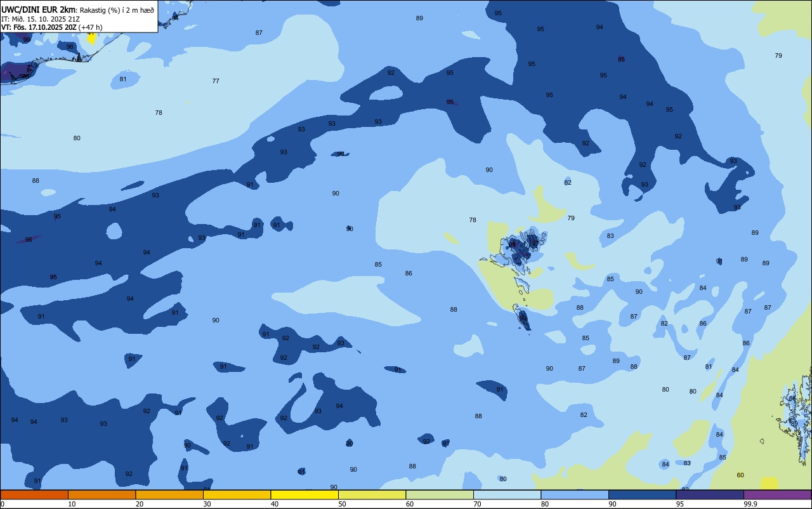Select the light blue 80–90 legend swatch
The image size is (812, 509).
coord(575,494)
